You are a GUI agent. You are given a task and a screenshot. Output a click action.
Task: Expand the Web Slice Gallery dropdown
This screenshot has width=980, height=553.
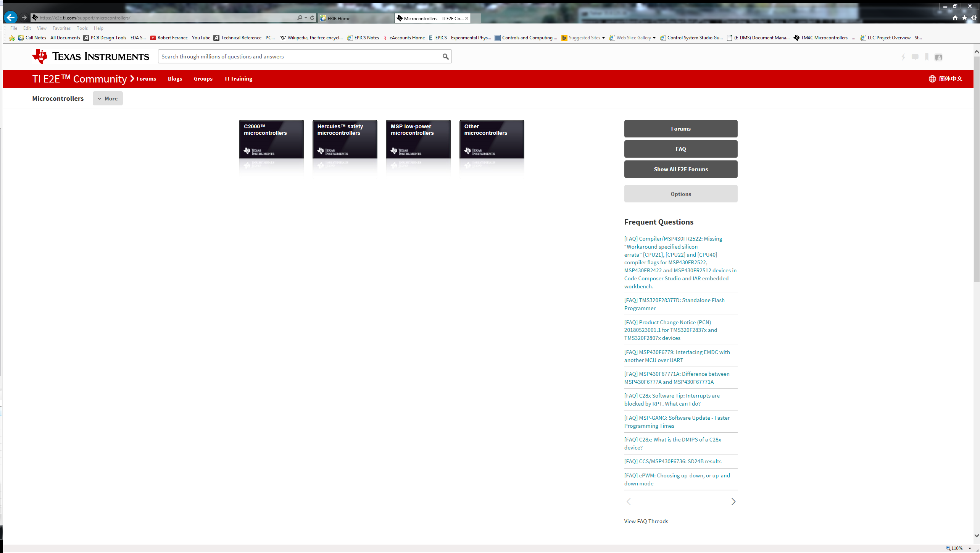pos(654,38)
